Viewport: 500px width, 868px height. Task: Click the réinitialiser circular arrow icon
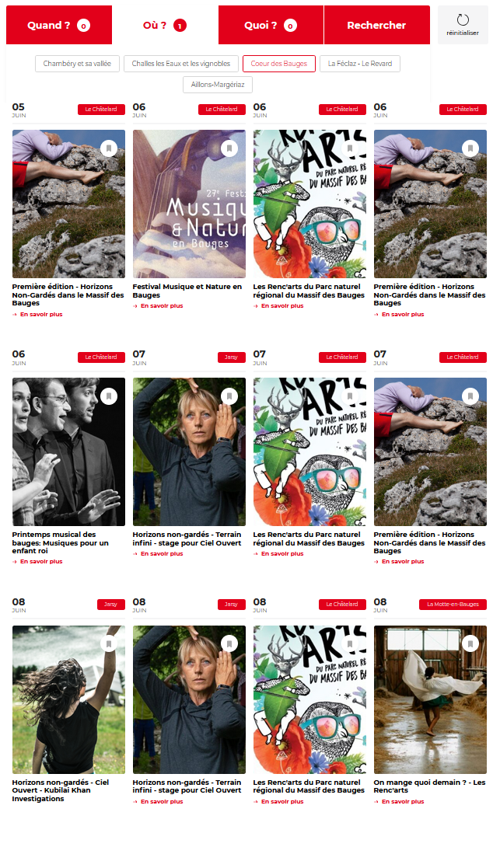[463, 20]
